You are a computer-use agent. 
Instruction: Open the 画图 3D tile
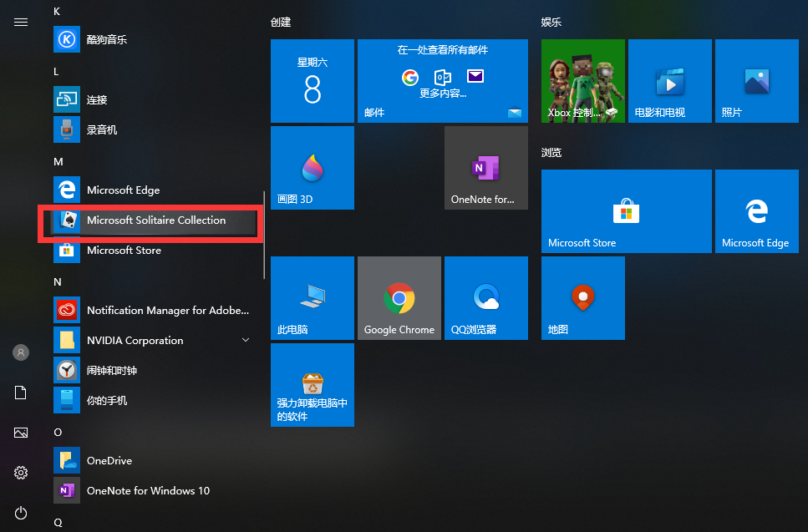[x=312, y=167]
